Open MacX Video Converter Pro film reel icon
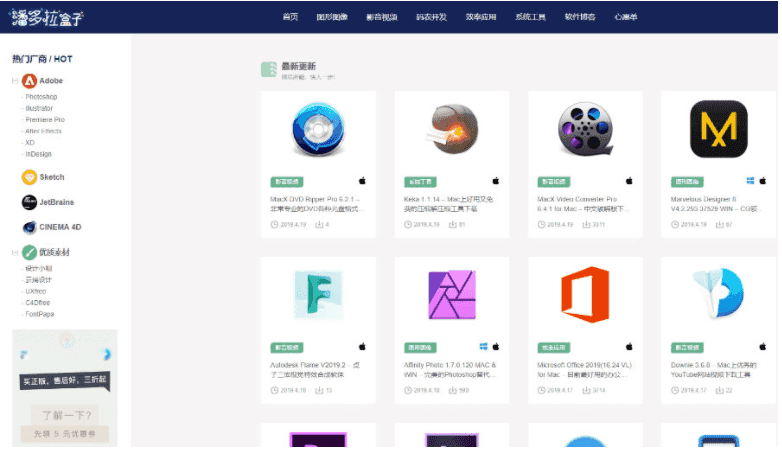This screenshot has height=457, width=782. point(585,129)
